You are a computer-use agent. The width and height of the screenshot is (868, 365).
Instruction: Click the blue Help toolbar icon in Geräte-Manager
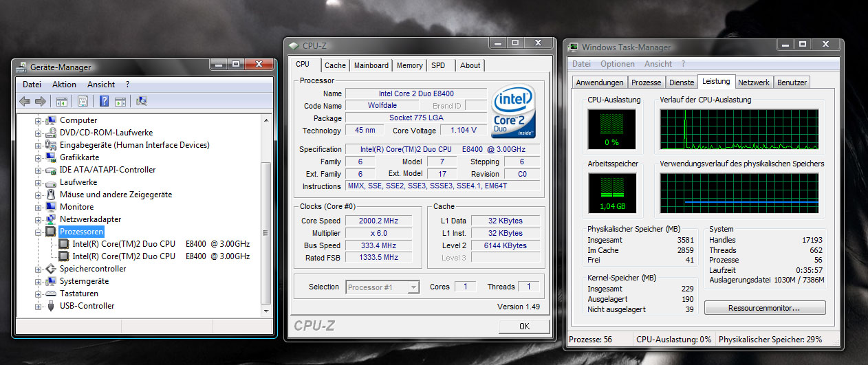click(105, 101)
